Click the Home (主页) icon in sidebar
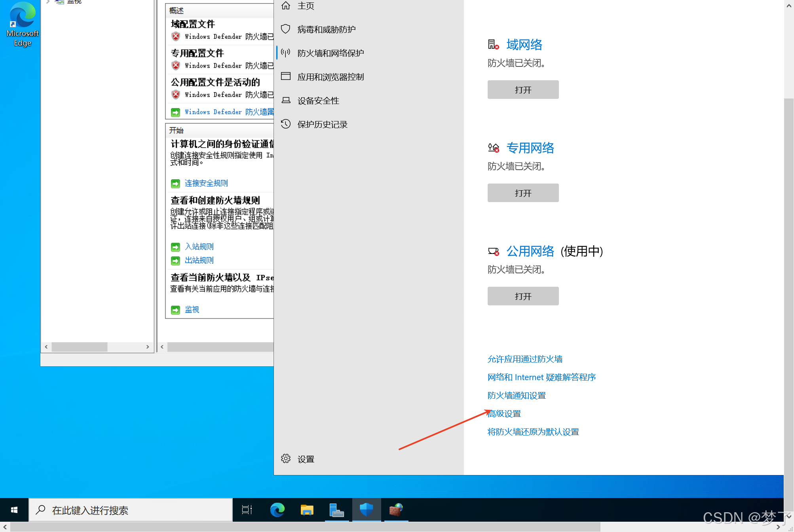The width and height of the screenshot is (794, 532). (x=286, y=6)
